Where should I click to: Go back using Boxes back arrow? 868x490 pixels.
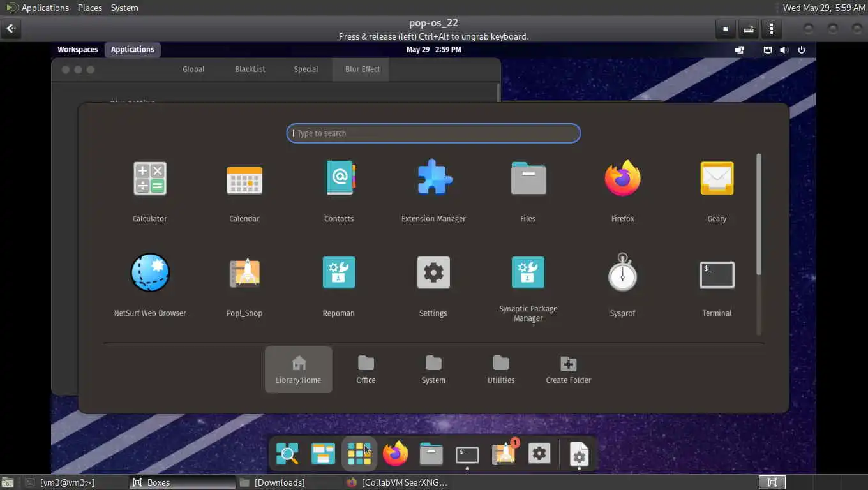click(x=11, y=29)
